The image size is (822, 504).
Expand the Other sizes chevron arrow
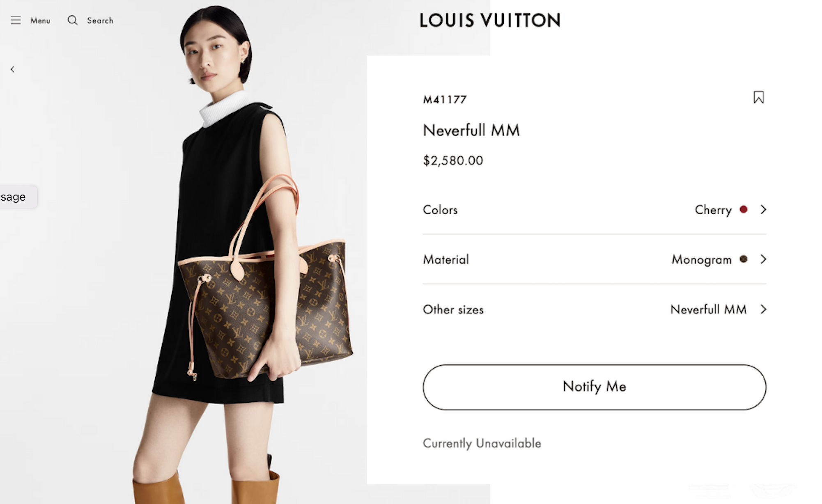pyautogui.click(x=763, y=309)
